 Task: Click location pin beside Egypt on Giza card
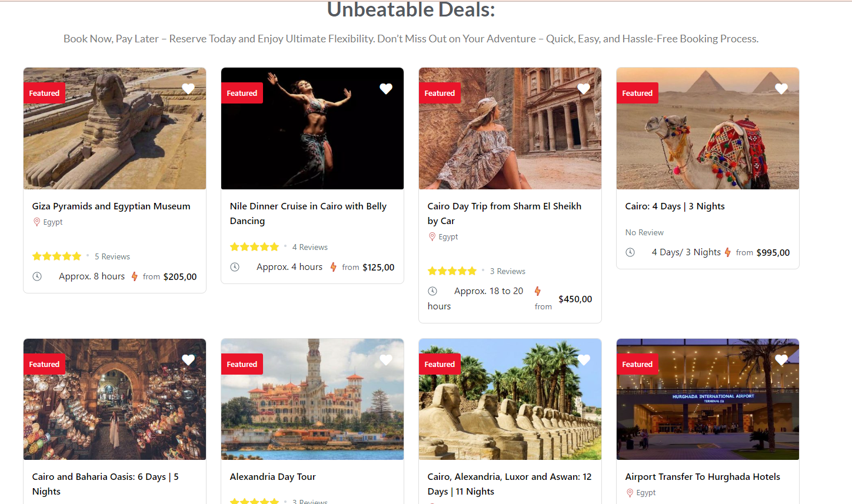point(36,222)
